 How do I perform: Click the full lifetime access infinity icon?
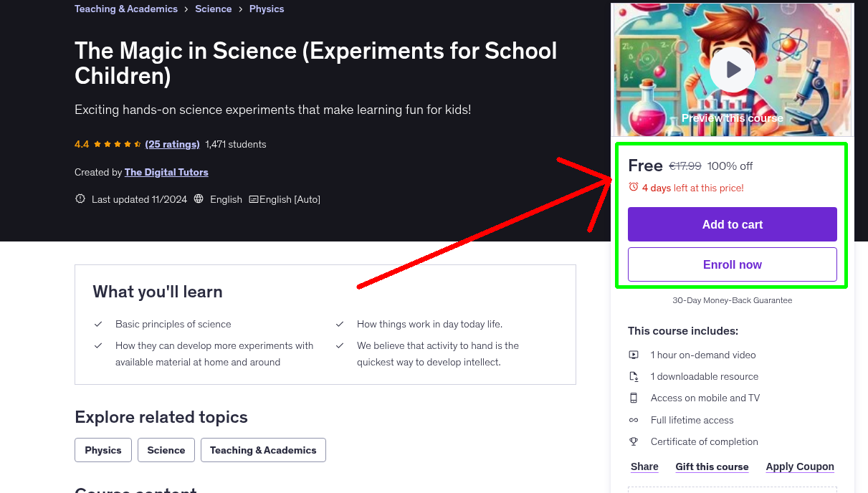(634, 420)
